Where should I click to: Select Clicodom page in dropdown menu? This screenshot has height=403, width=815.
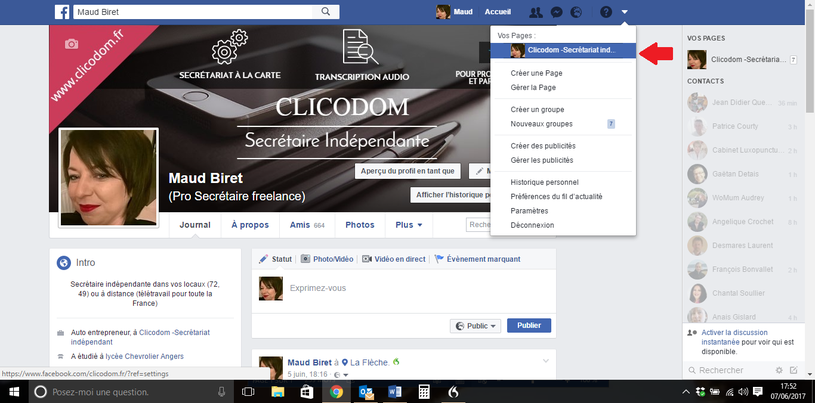(563, 50)
